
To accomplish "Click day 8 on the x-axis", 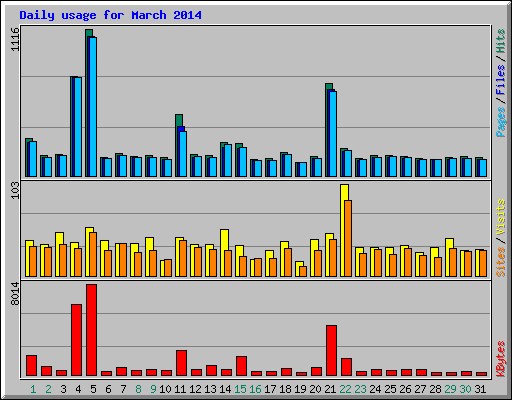I will coord(138,389).
